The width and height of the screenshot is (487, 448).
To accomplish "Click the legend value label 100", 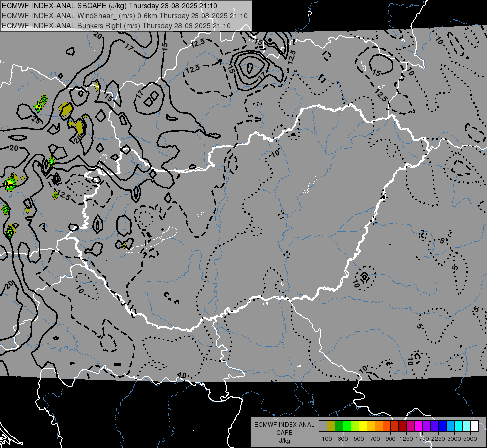I will pos(327,439).
